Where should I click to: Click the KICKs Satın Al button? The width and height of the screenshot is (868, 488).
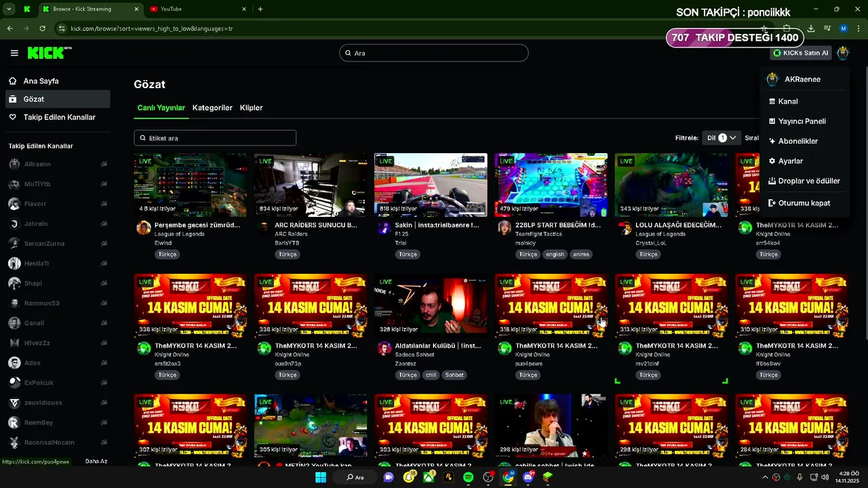pos(801,53)
